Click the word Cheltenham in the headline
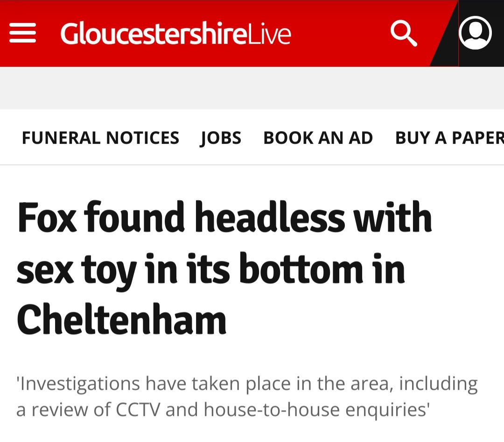The image size is (504, 442). (121, 321)
